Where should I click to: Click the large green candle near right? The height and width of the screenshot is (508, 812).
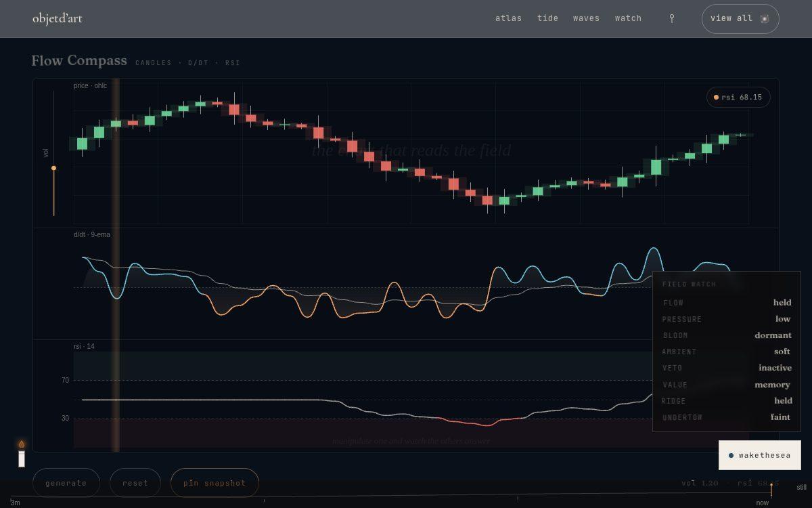[x=656, y=167]
